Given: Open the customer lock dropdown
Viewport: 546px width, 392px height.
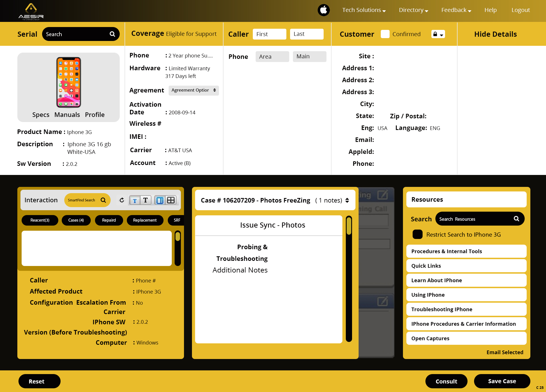Looking at the screenshot, I should [x=438, y=34].
